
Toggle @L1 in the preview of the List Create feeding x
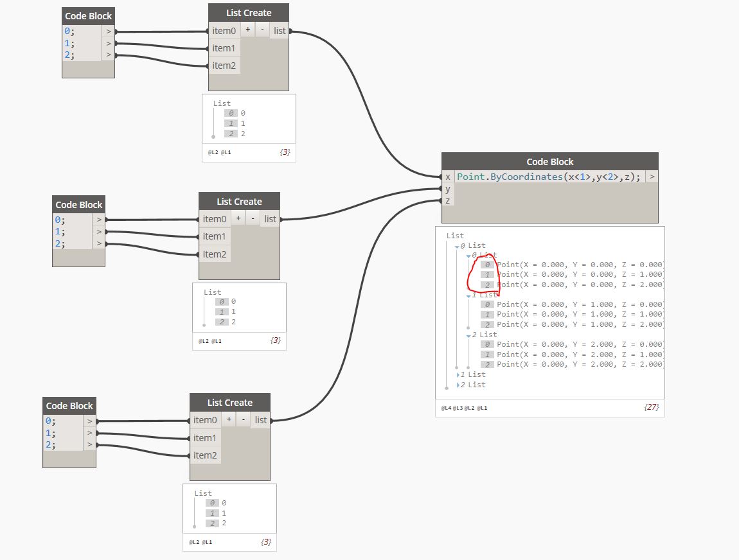tap(226, 153)
